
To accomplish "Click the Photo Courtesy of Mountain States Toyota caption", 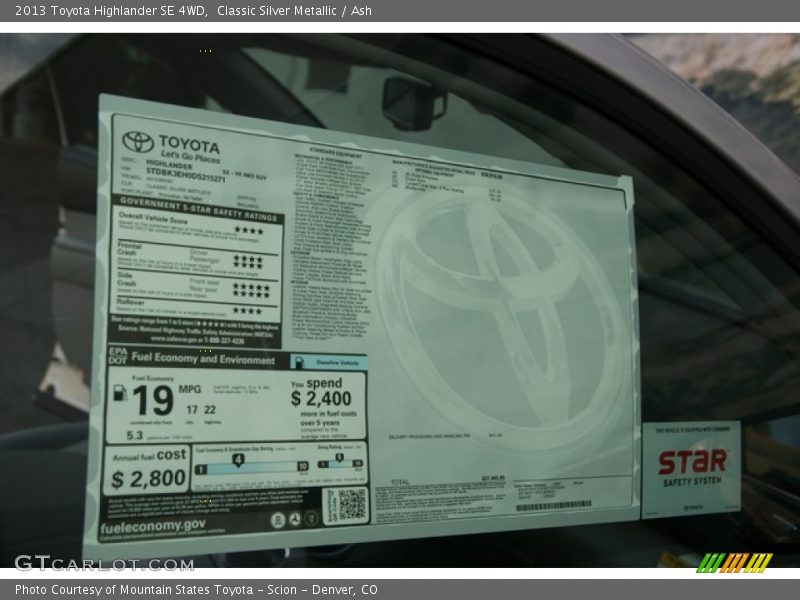I will pos(196,590).
